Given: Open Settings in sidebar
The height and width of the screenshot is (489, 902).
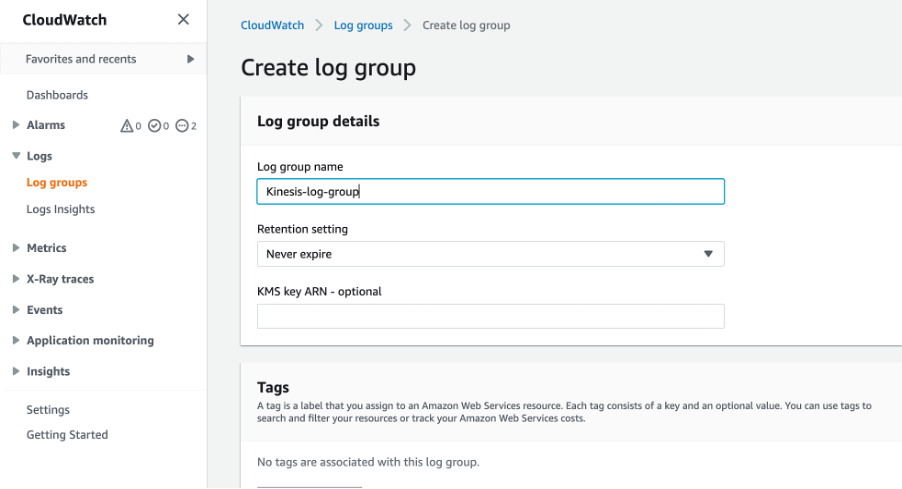Looking at the screenshot, I should [x=48, y=410].
